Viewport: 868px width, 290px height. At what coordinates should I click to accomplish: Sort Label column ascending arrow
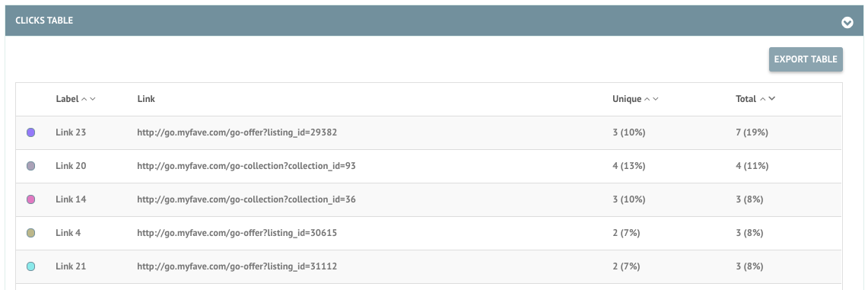[84, 99]
